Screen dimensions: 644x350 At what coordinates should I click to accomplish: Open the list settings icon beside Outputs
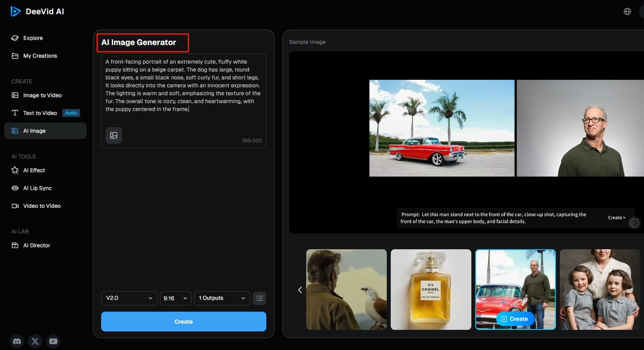[260, 298]
